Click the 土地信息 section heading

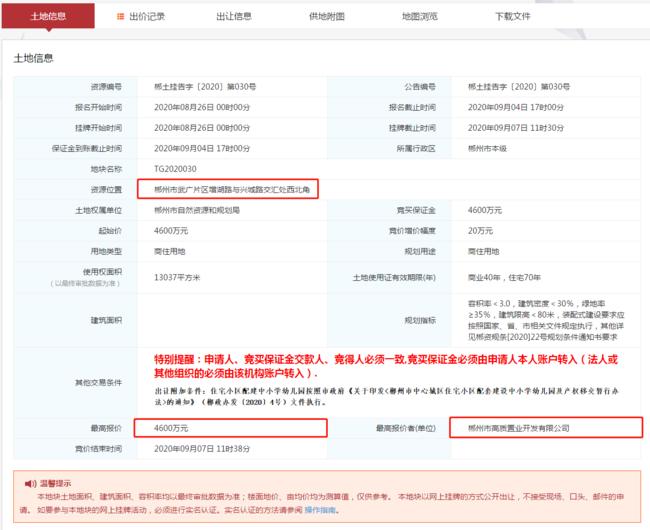click(x=34, y=58)
